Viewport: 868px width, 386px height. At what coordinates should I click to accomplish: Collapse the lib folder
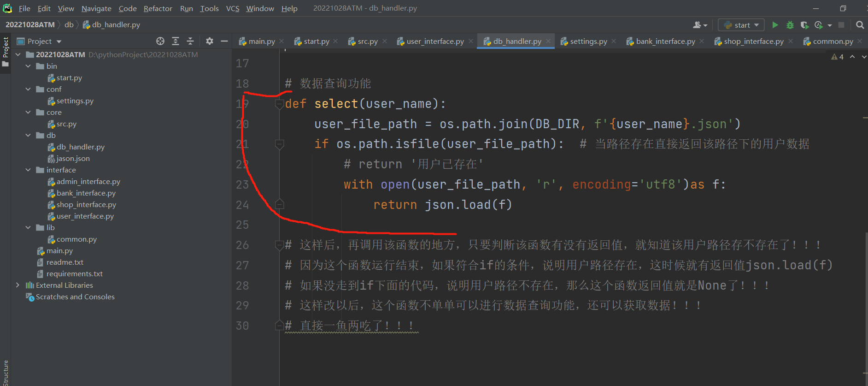pos(28,227)
